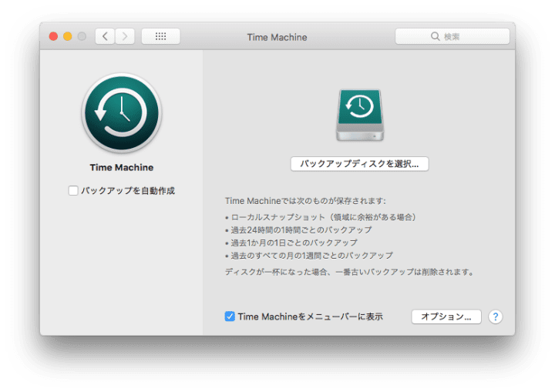
Task: Click the bold Time Machine label under icon
Action: [x=122, y=167]
